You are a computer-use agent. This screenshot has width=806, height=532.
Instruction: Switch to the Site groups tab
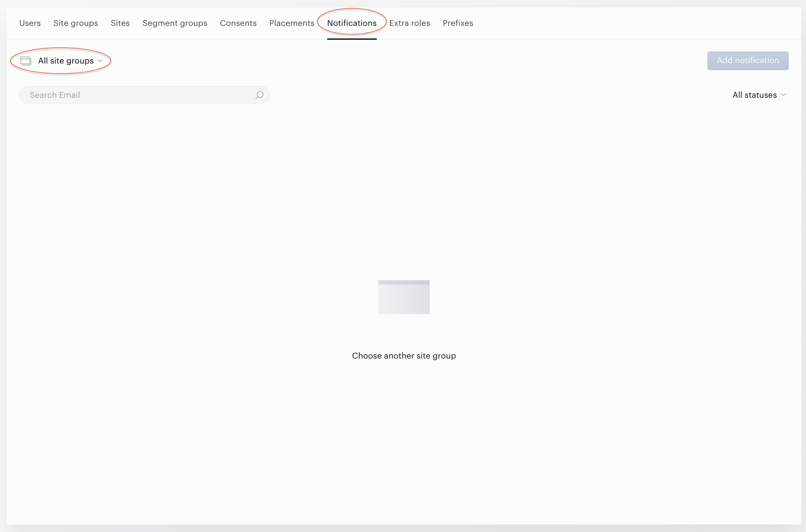(76, 23)
